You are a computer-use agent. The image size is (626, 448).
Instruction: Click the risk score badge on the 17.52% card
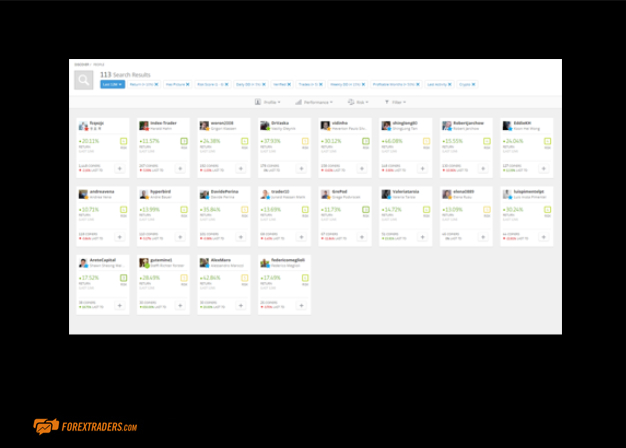tap(123, 278)
